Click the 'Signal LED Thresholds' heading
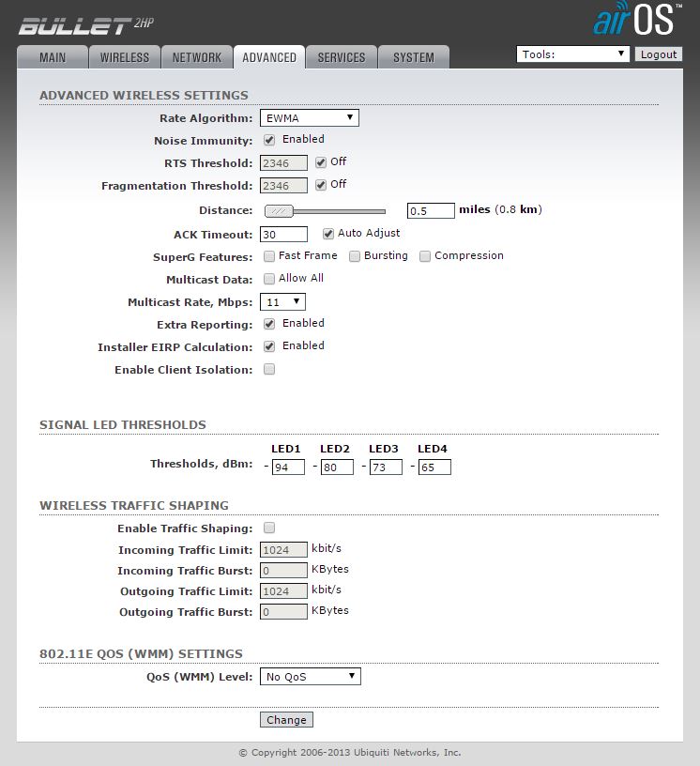 (x=123, y=424)
